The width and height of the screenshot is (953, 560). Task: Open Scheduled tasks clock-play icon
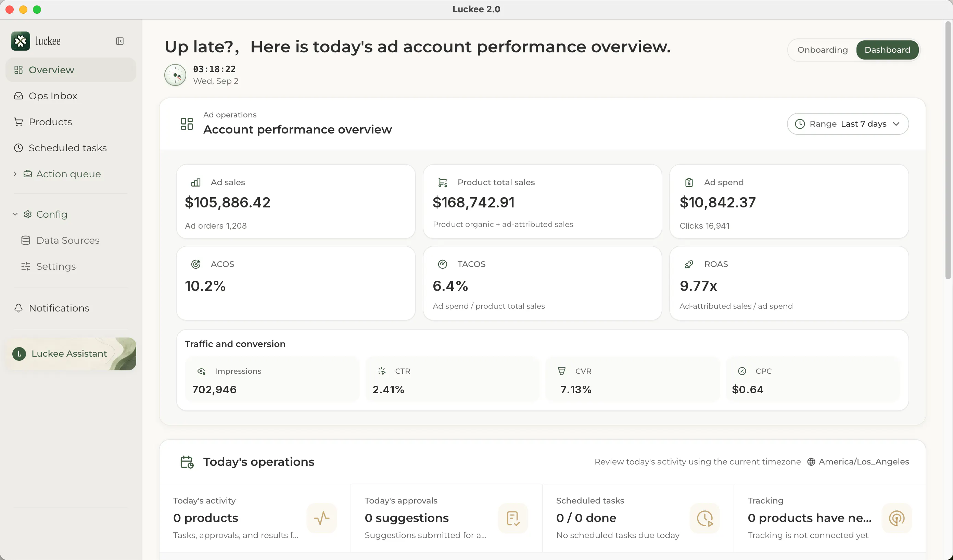pyautogui.click(x=704, y=518)
